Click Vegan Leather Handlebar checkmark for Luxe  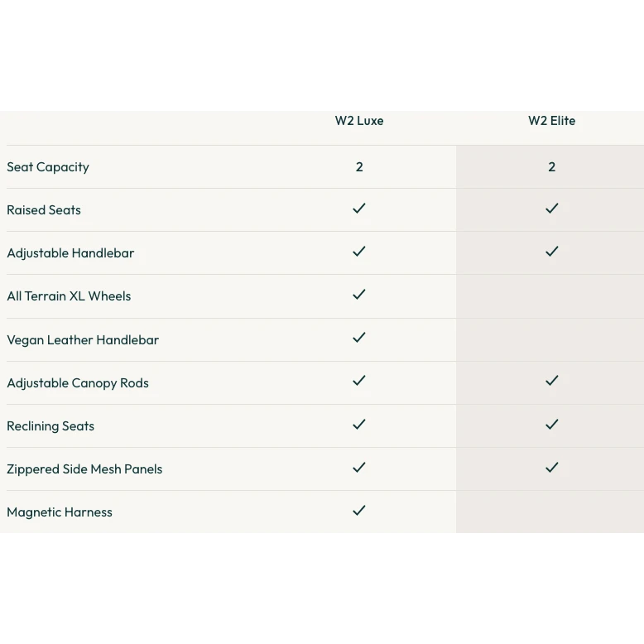359,338
